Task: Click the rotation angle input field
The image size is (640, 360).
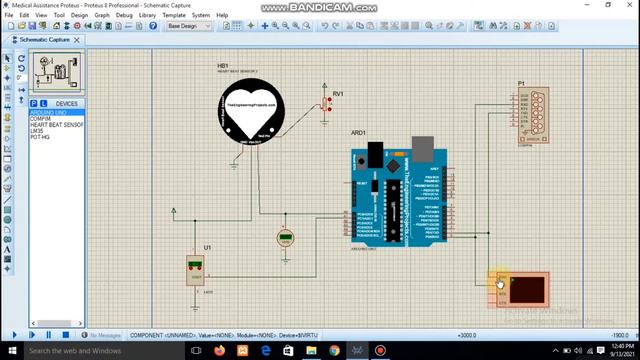Action: (x=22, y=78)
